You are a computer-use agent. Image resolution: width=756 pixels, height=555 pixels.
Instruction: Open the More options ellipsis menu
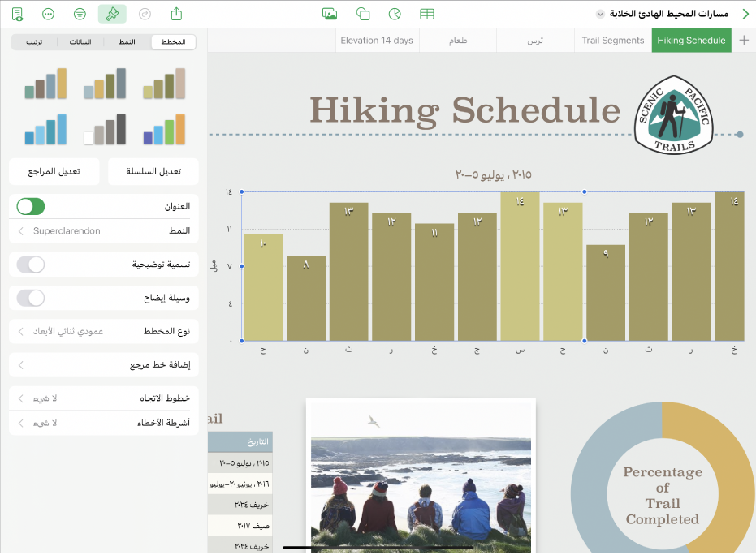click(x=48, y=15)
